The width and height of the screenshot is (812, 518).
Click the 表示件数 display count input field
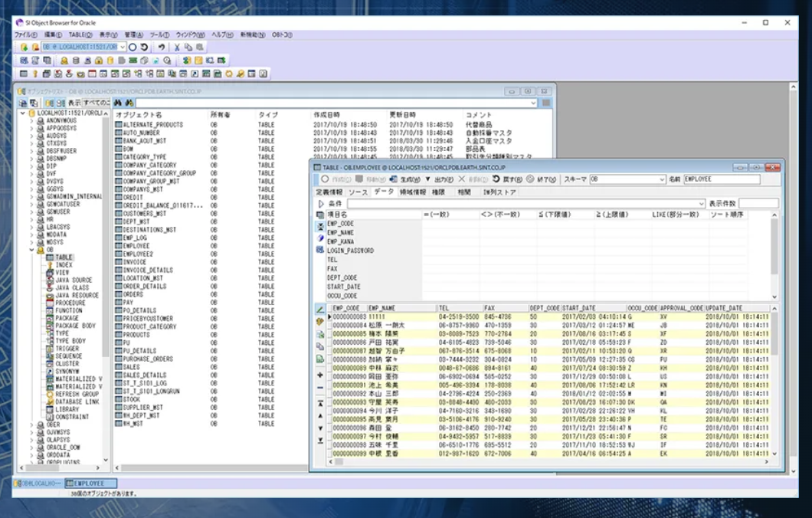[758, 204]
